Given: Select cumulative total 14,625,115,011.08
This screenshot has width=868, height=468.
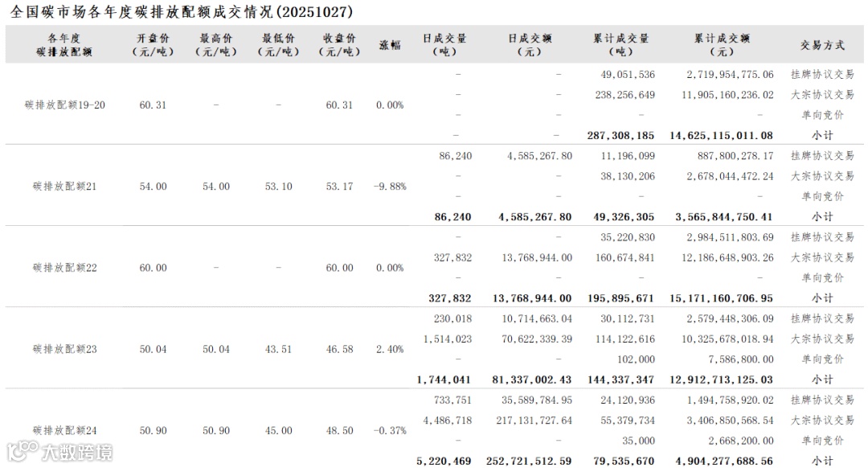Looking at the screenshot, I should click(x=721, y=135).
